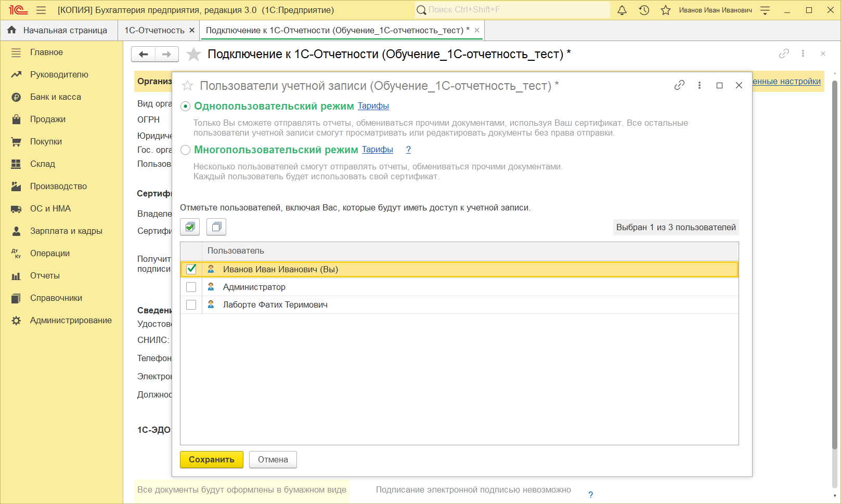This screenshot has height=504, width=841.
Task: Open the notifications bell icon
Action: 622,10
